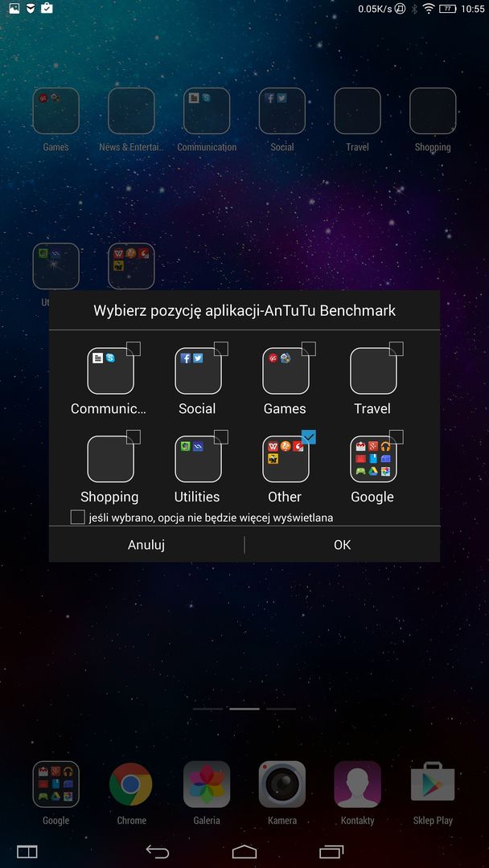Open the Galeria app
The image size is (489, 868).
coord(207,784)
